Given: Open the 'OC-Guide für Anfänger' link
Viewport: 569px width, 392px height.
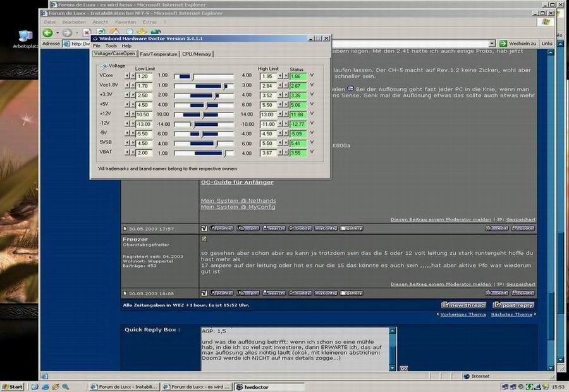Looking at the screenshot, I should click(x=237, y=182).
